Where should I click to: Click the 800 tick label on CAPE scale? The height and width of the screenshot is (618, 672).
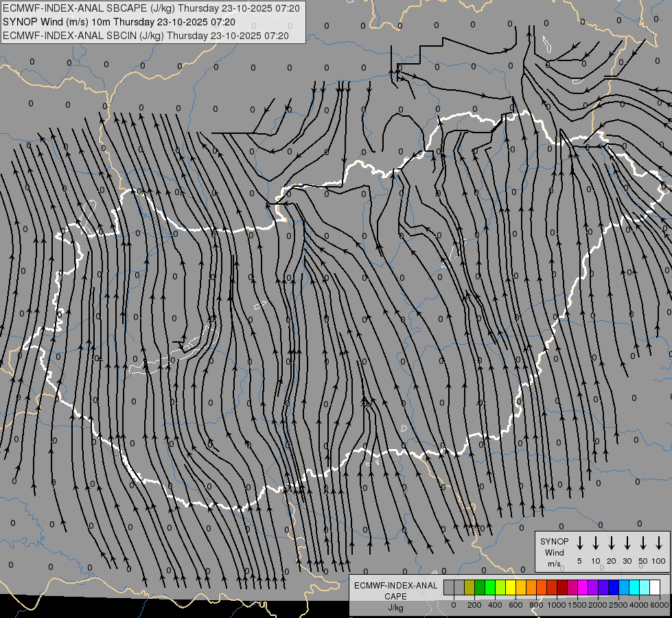click(x=536, y=605)
